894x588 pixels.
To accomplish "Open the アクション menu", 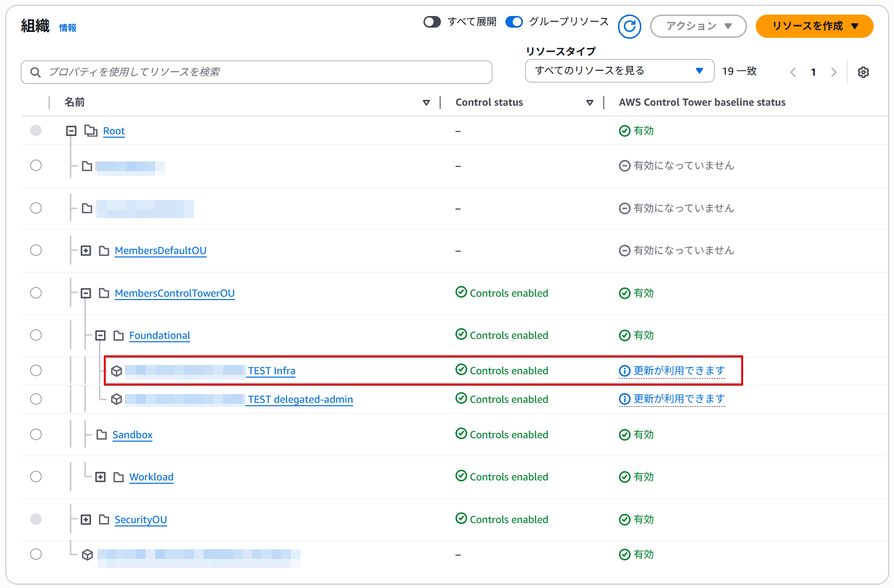I will click(698, 26).
